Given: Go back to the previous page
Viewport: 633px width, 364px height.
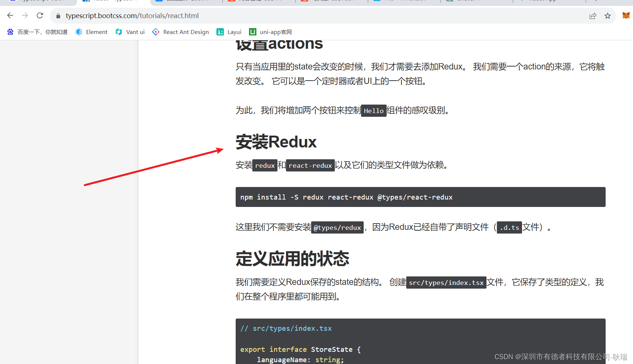Looking at the screenshot, I should point(10,16).
